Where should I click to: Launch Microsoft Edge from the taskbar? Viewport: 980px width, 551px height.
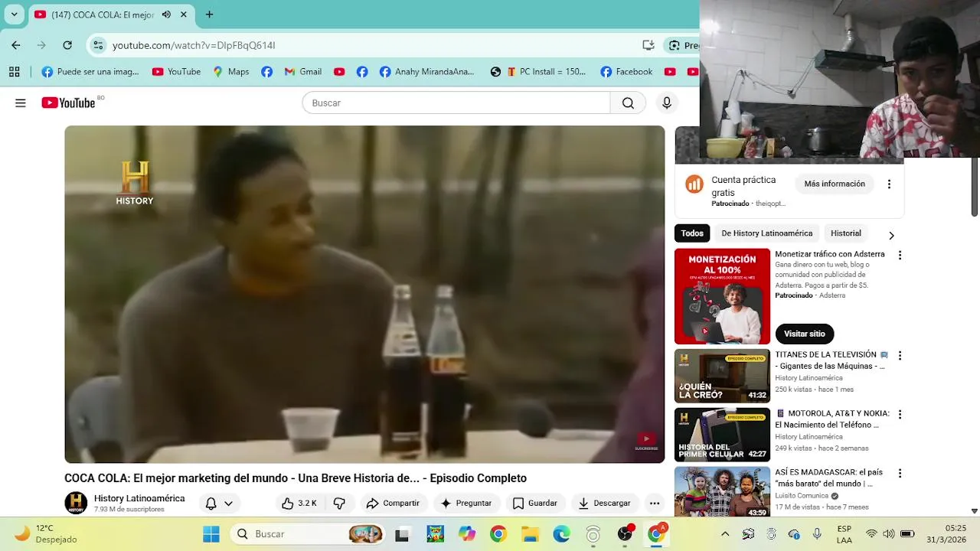pos(561,534)
